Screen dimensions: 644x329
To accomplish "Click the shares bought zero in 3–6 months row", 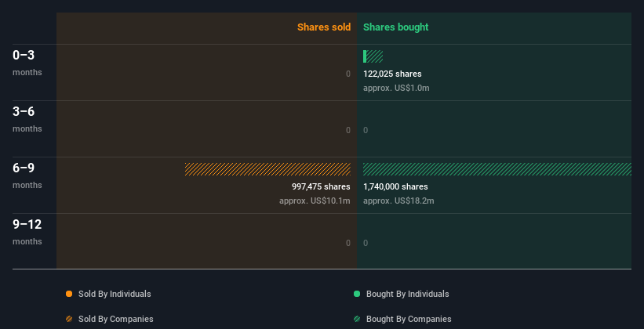I will click(x=366, y=130).
